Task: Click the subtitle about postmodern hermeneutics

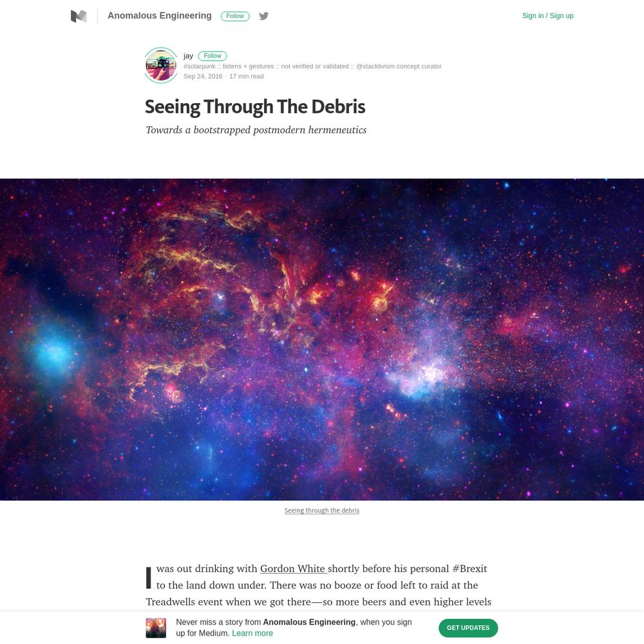Action: click(x=256, y=130)
